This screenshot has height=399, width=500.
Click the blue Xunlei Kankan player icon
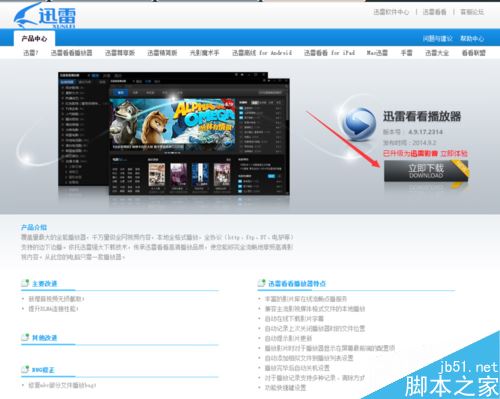[359, 124]
